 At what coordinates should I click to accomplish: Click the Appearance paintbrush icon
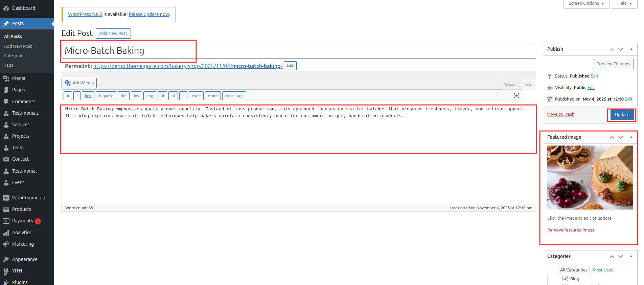[x=6, y=259]
